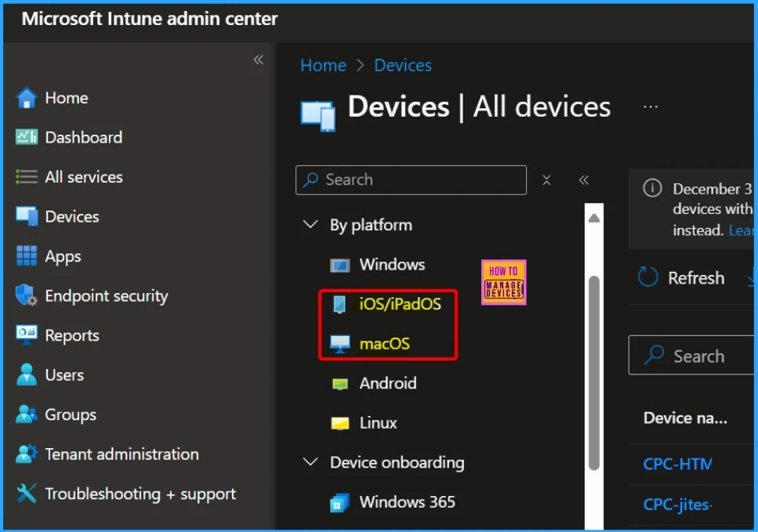
Task: Open Windows 365 under Device onboarding
Action: pyautogui.click(x=407, y=501)
